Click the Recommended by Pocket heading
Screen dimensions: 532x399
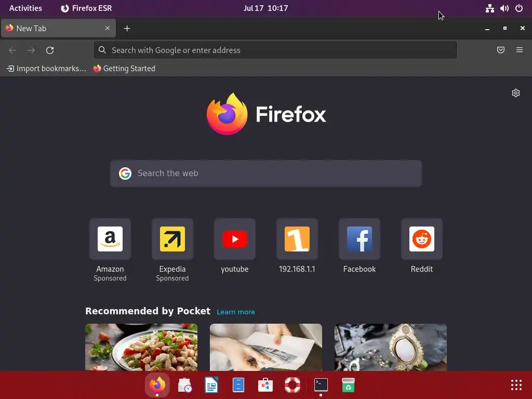[148, 311]
